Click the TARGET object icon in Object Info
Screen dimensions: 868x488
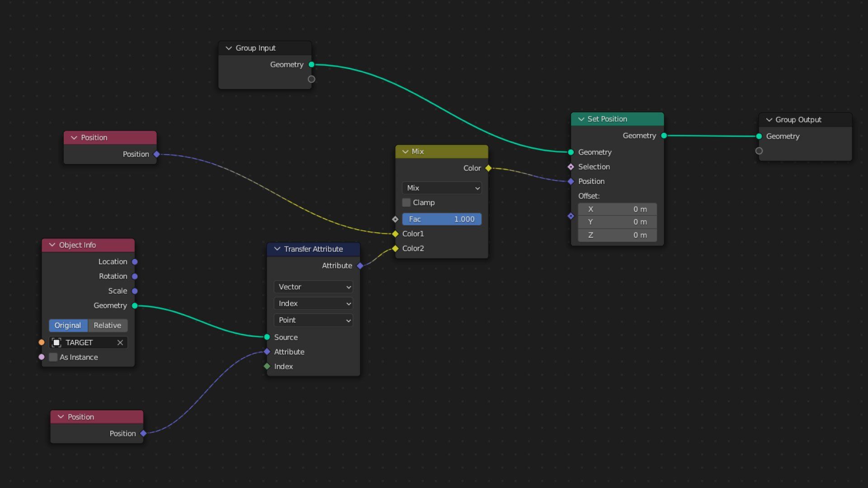pyautogui.click(x=57, y=343)
